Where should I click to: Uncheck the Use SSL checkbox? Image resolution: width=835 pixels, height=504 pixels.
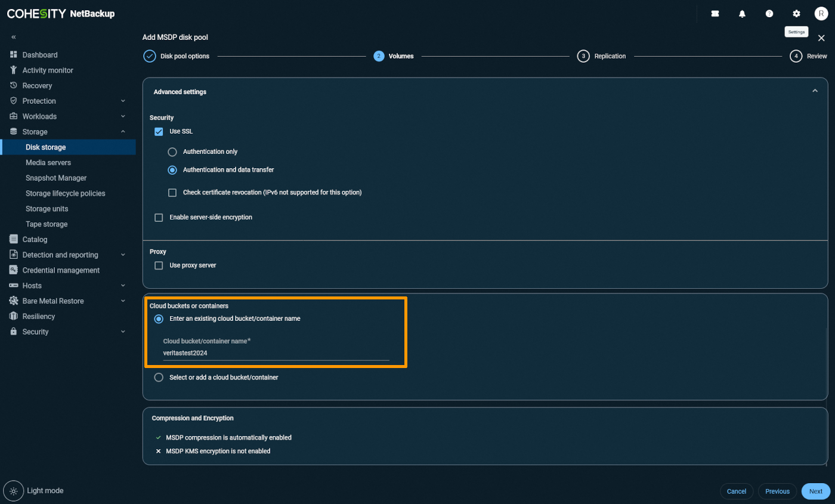(159, 131)
